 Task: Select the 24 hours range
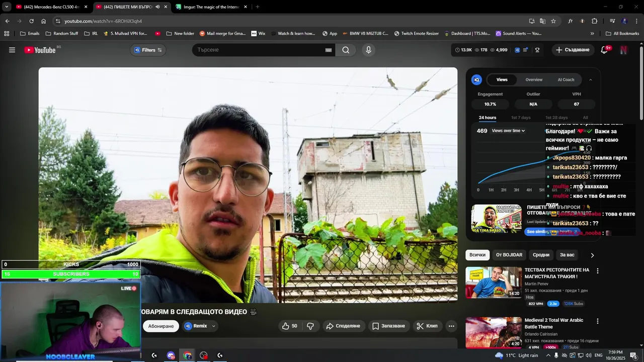(x=488, y=118)
